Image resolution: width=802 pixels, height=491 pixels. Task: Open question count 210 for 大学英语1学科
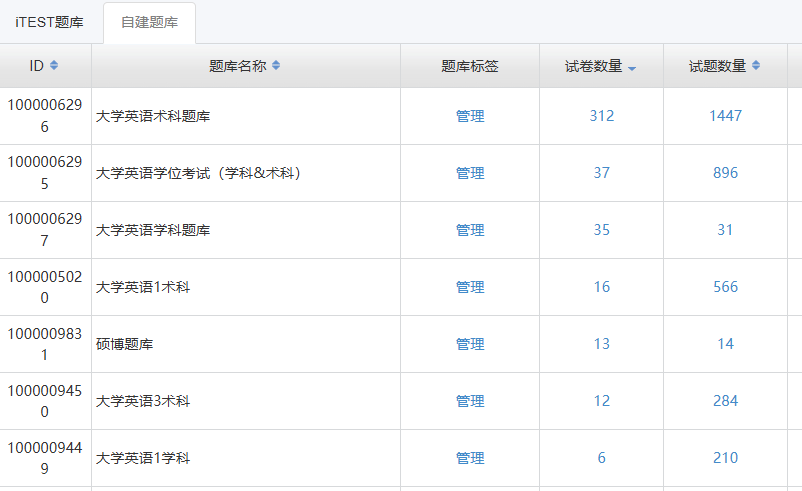pyautogui.click(x=725, y=458)
